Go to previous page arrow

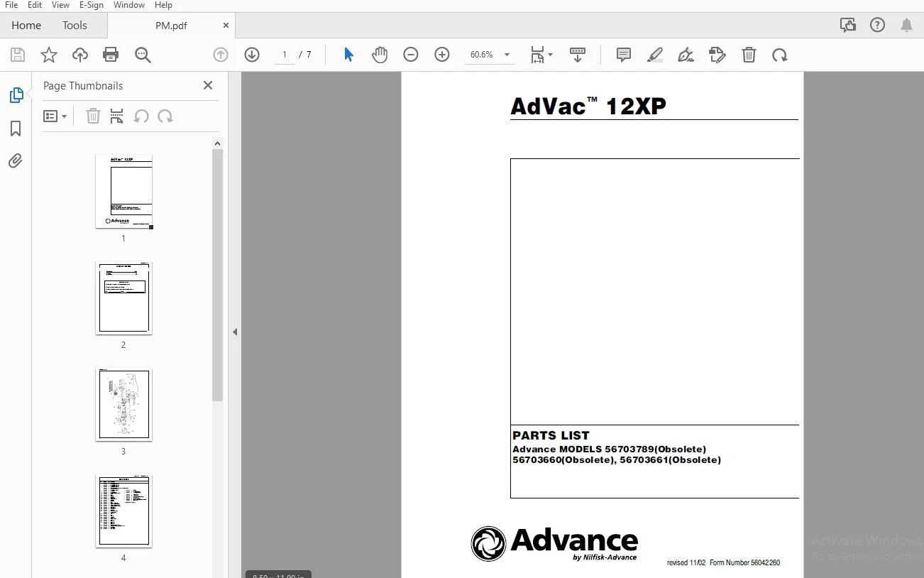tap(221, 55)
